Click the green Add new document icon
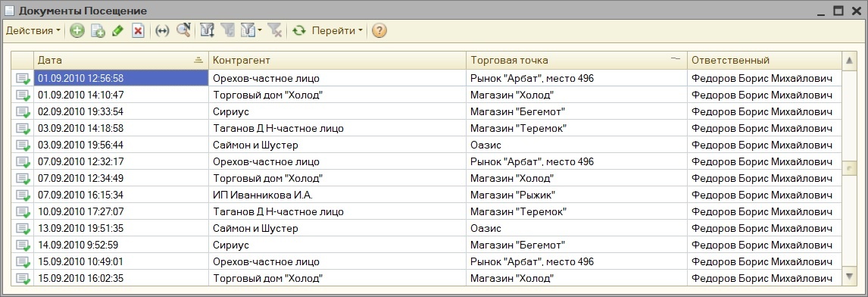868x297 pixels. click(x=77, y=31)
